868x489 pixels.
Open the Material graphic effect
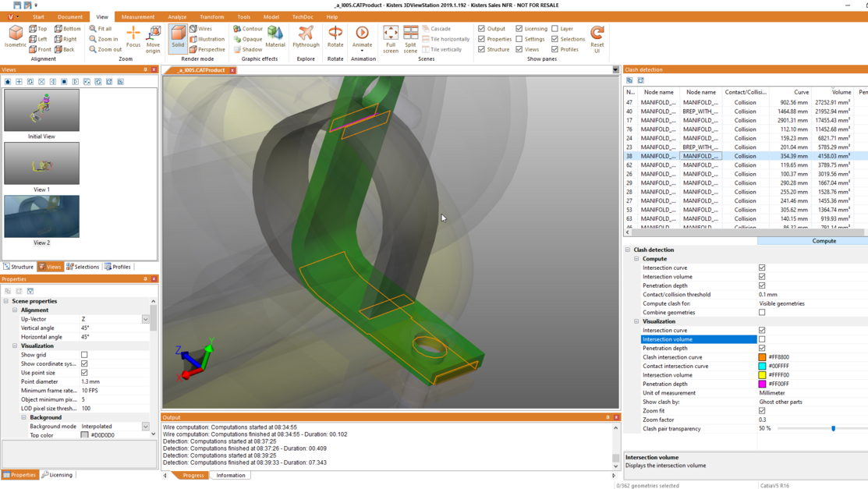(275, 37)
